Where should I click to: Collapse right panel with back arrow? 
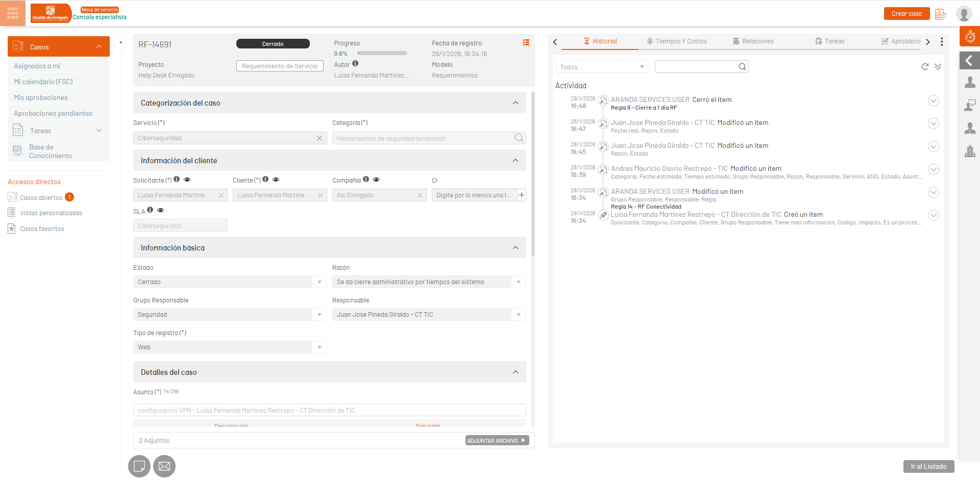click(x=970, y=61)
